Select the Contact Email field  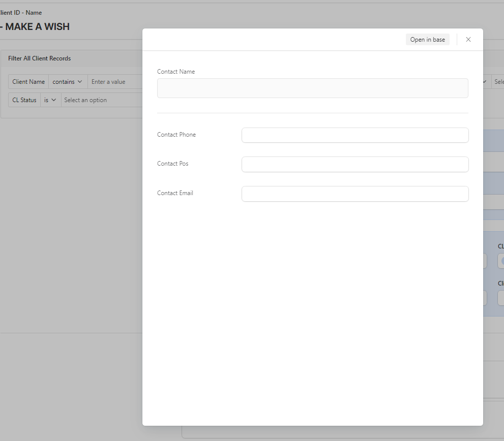(x=355, y=194)
